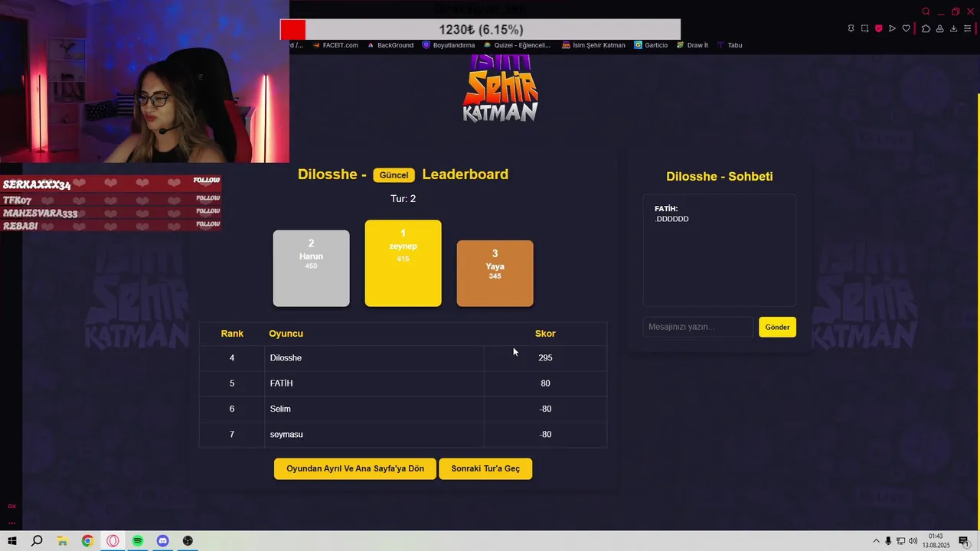Click the score 295 cell
980x551 pixels.
pyautogui.click(x=545, y=358)
